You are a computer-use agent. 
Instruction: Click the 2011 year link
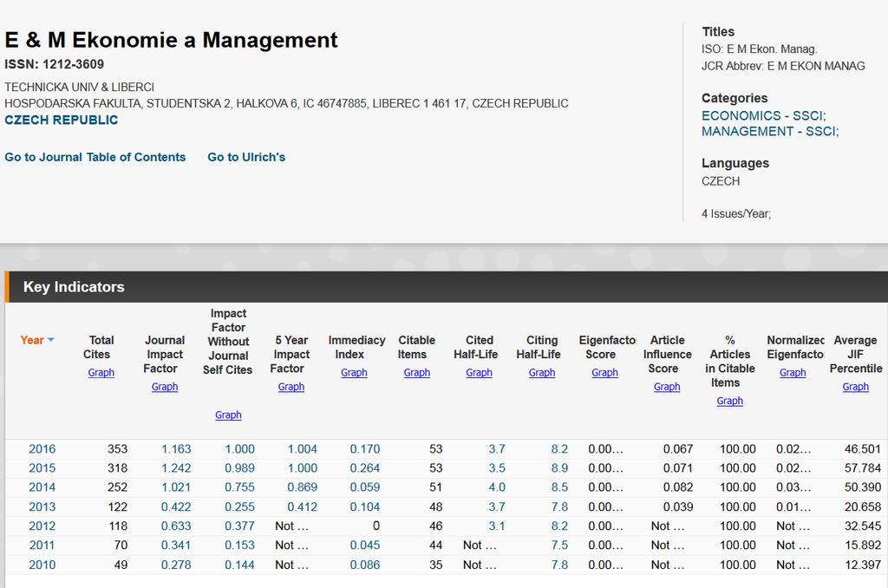pyautogui.click(x=42, y=546)
